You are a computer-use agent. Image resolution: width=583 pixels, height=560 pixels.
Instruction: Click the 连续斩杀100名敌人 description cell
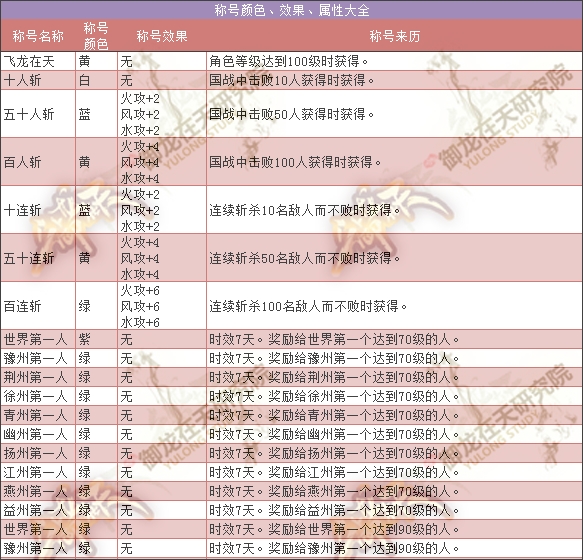(x=394, y=306)
